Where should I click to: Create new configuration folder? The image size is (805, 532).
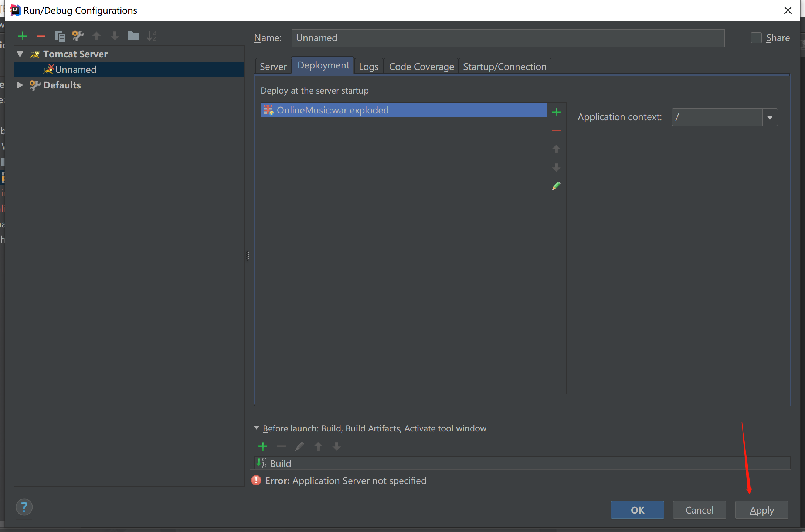tap(133, 36)
